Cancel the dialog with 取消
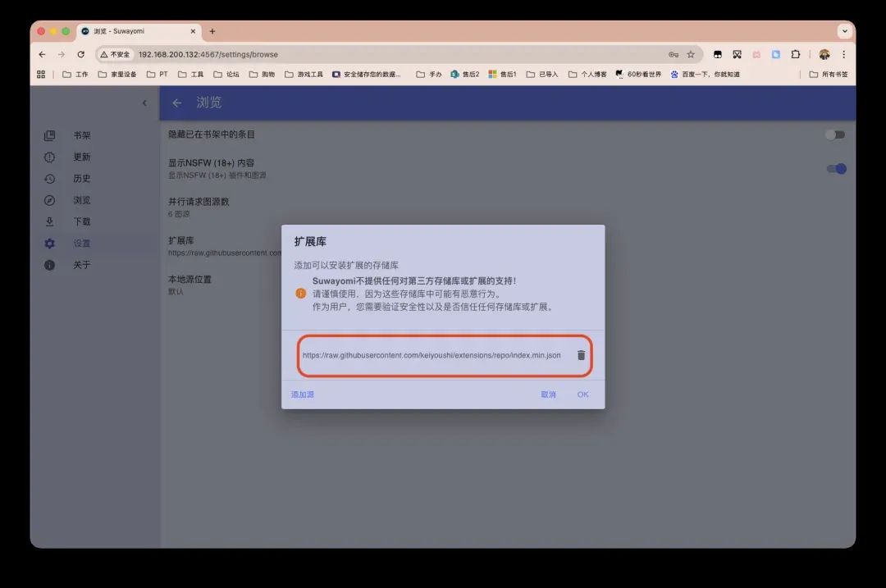Viewport: 886px width, 588px height. coord(548,394)
